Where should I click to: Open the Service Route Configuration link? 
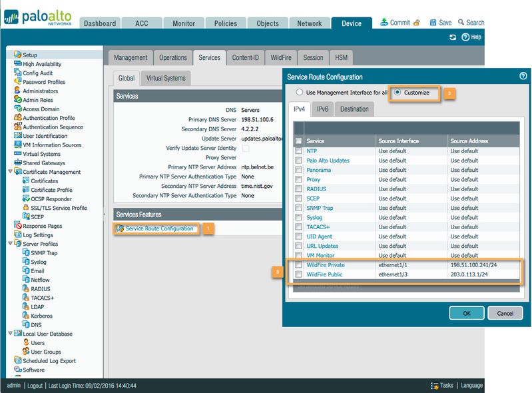(159, 228)
